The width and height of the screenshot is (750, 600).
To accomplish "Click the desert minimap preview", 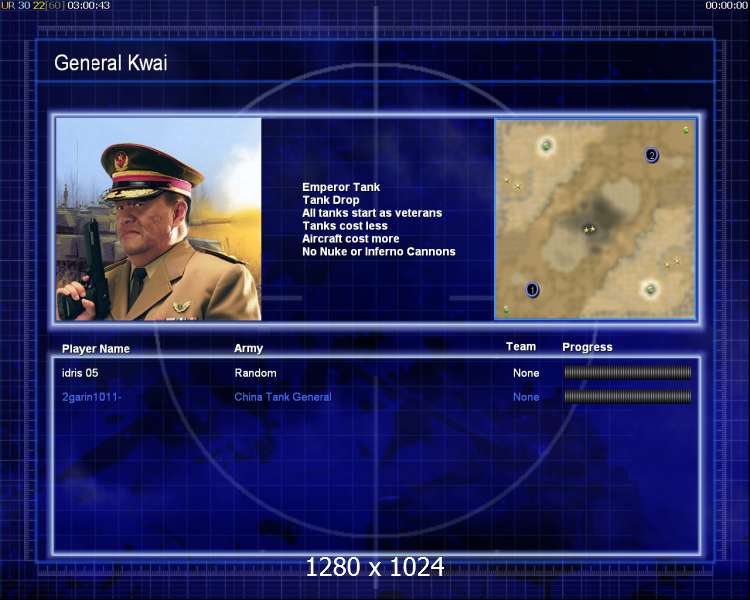I will [x=595, y=219].
